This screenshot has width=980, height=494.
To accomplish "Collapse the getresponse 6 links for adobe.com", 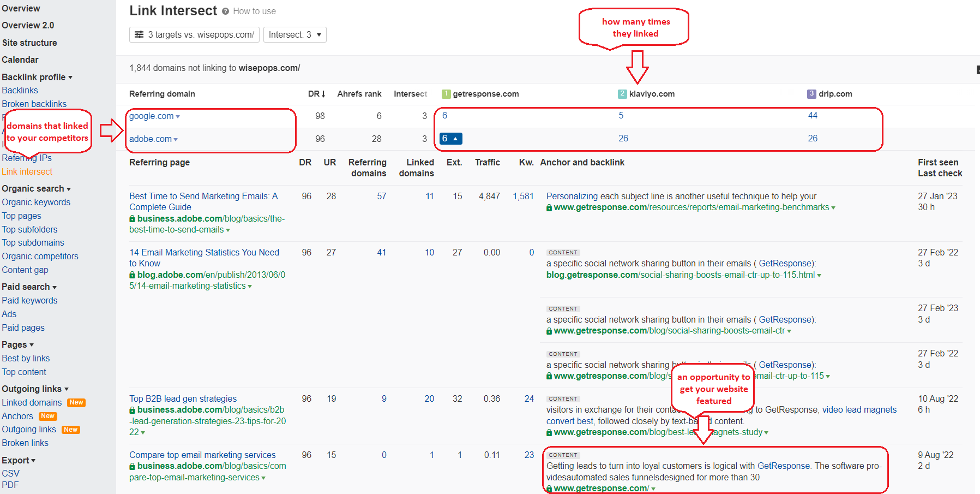I will (x=451, y=139).
